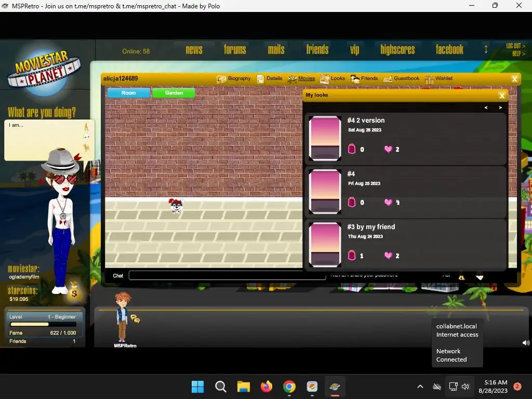
Task: Focus the Chat input field
Action: [228, 275]
